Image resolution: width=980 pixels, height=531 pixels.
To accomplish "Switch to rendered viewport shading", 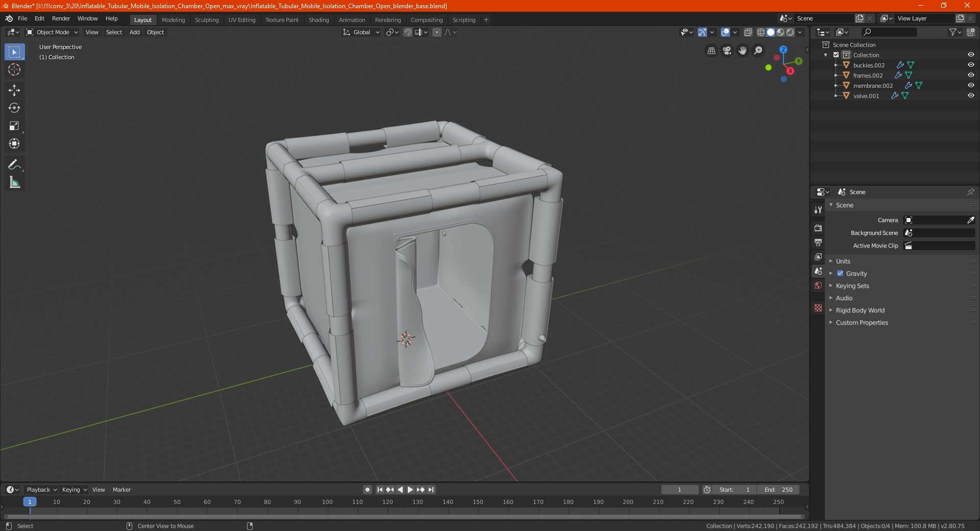I will [790, 32].
